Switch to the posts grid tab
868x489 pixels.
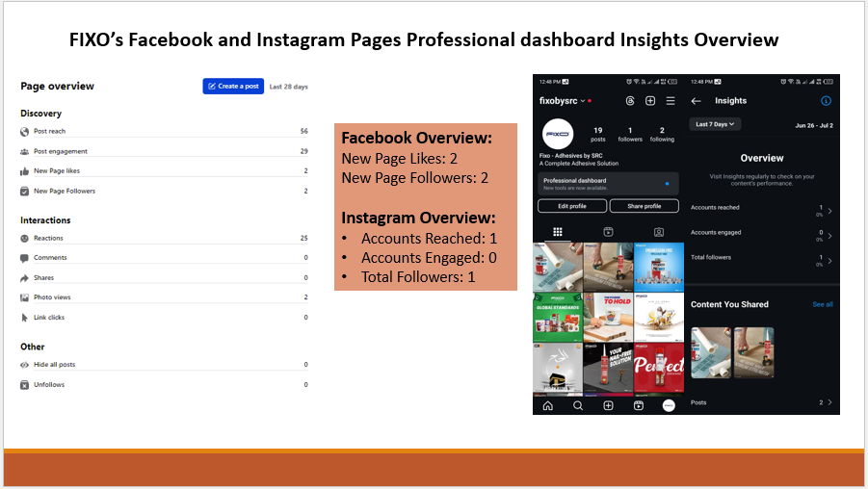coord(558,232)
